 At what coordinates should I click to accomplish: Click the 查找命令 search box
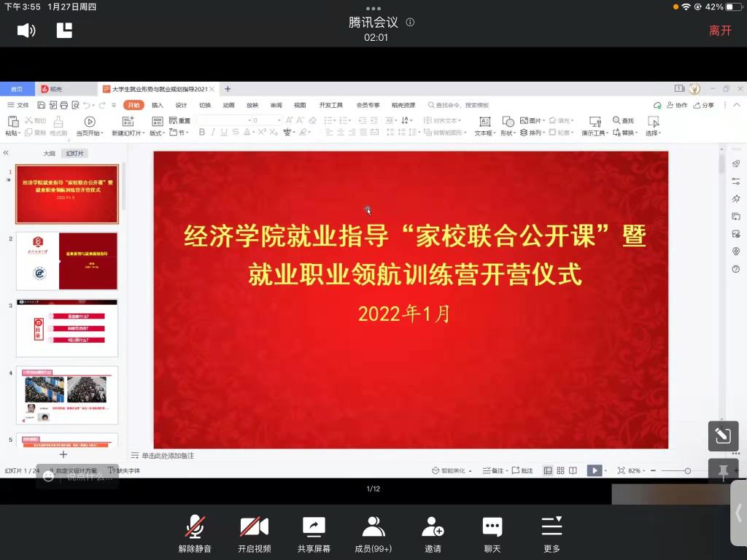tap(460, 105)
